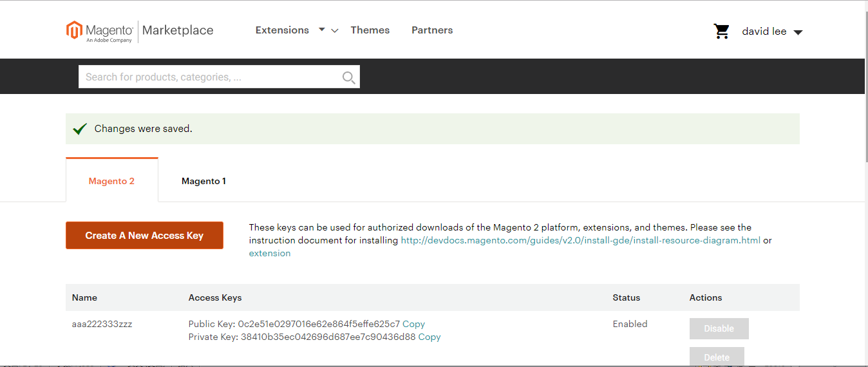Switch to the Magento 2 tab
The width and height of the screenshot is (868, 367).
(x=112, y=181)
